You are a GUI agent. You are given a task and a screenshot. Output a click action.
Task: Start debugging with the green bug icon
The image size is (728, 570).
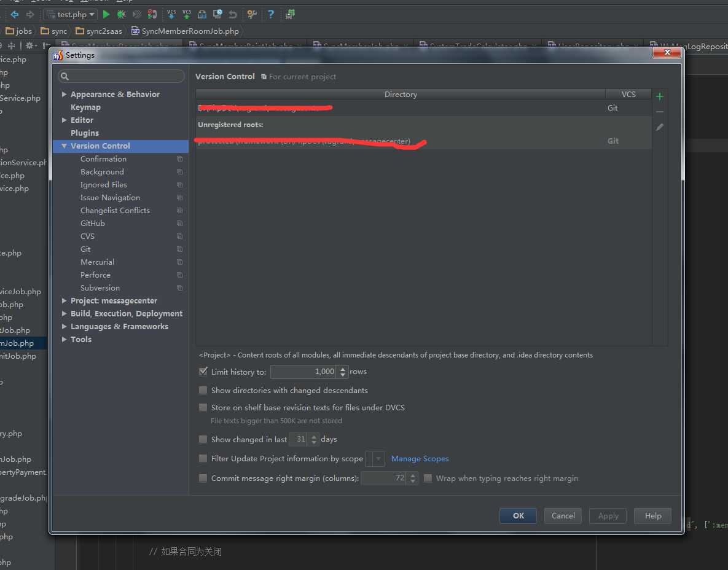point(121,14)
